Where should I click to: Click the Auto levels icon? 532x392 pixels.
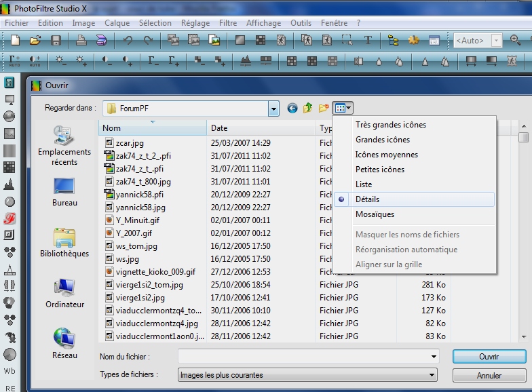coord(14,61)
